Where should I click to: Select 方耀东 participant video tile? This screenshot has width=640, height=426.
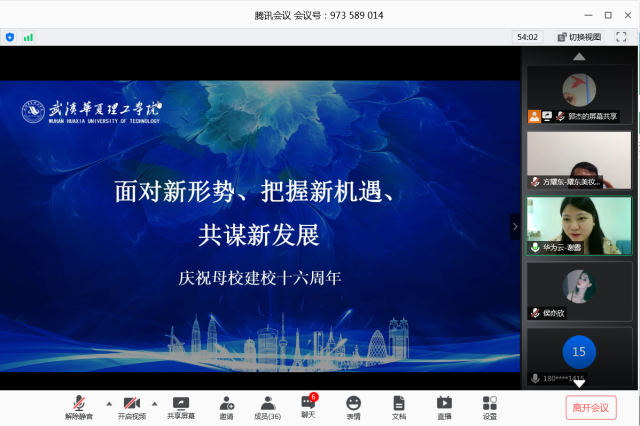pos(579,160)
